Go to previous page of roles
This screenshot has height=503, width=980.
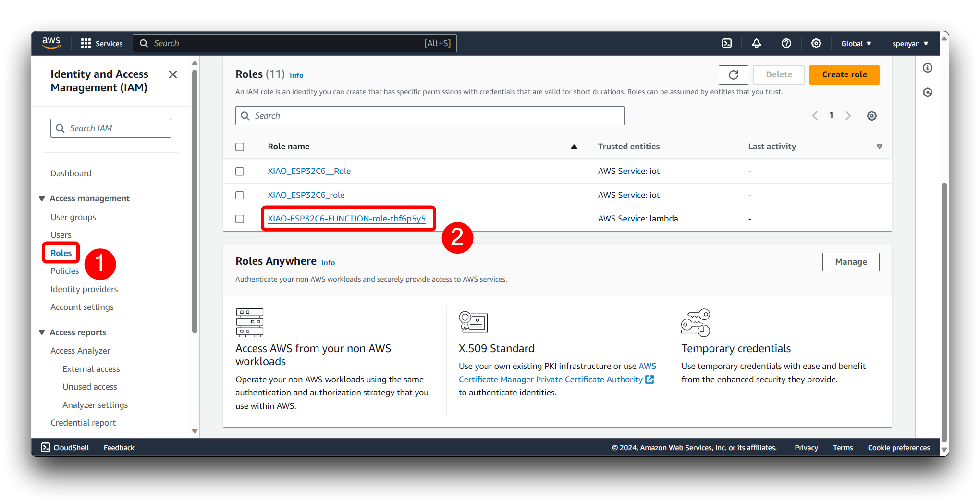[815, 116]
